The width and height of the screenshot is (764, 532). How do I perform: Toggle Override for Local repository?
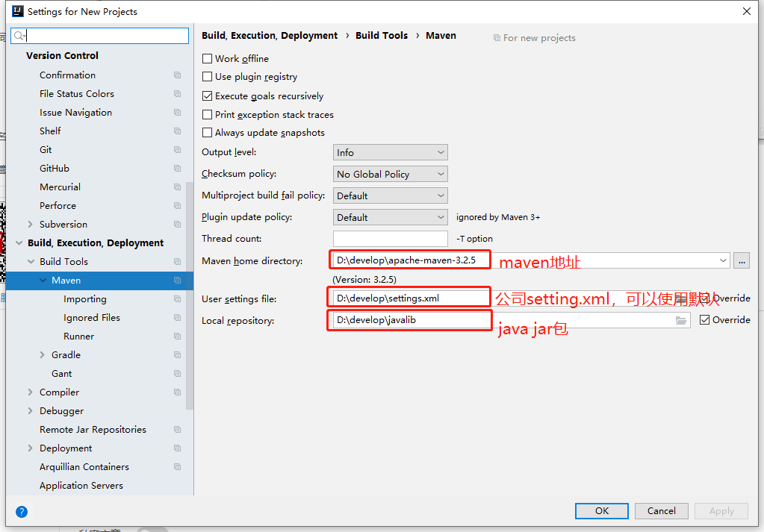point(704,320)
